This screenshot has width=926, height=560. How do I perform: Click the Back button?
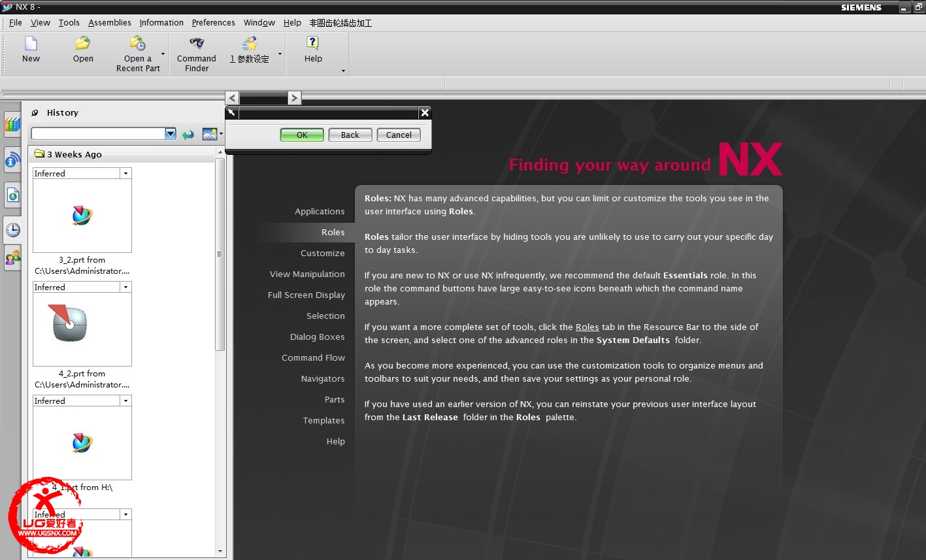350,135
